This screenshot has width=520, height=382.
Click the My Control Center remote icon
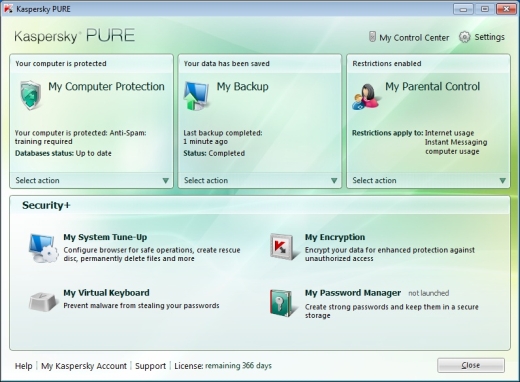372,37
